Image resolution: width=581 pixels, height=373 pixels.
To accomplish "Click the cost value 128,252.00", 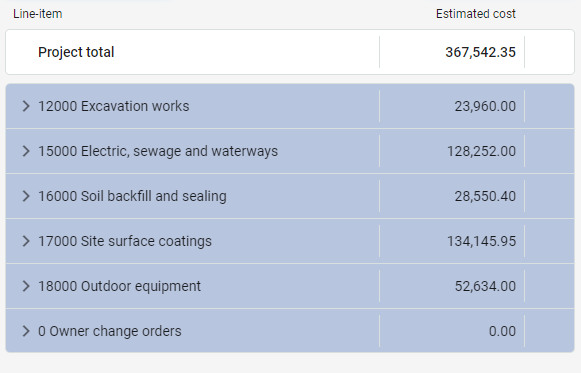I will pyautogui.click(x=481, y=151).
